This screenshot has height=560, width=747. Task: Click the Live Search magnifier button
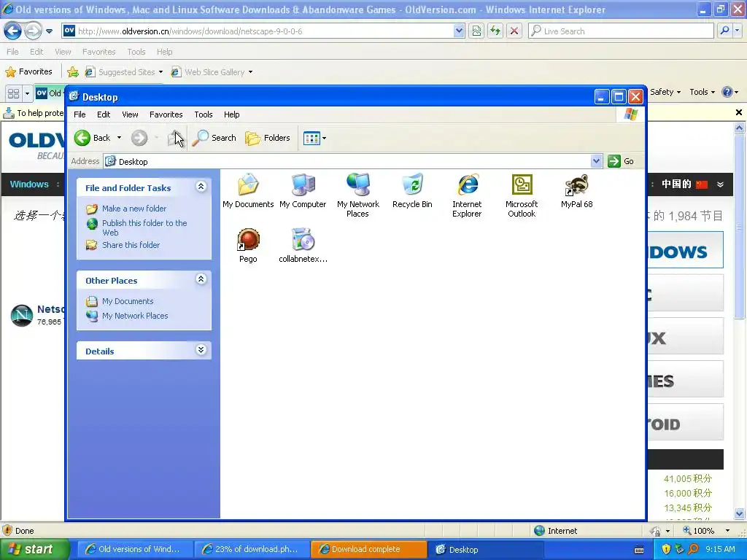[x=724, y=31]
